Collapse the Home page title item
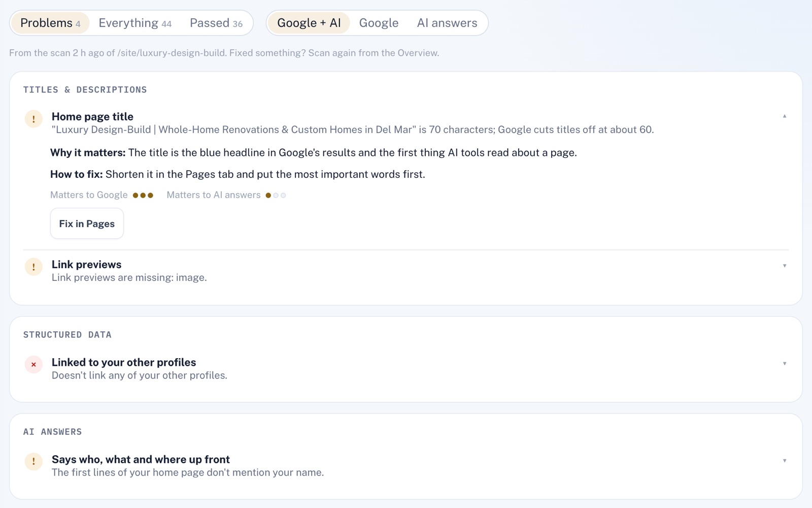The height and width of the screenshot is (508, 812). (x=785, y=116)
